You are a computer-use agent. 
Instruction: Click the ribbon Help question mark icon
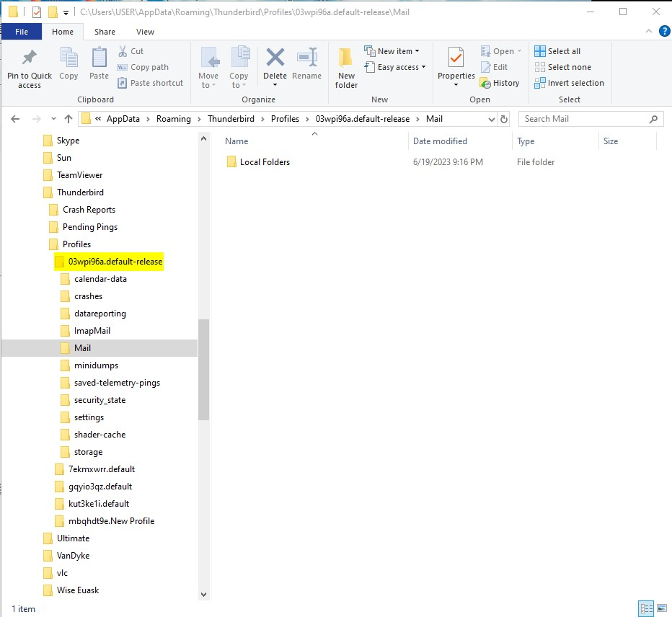(x=665, y=31)
